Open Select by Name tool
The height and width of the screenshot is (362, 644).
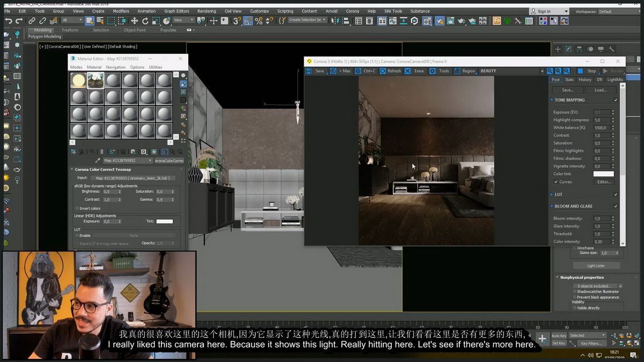(100, 20)
